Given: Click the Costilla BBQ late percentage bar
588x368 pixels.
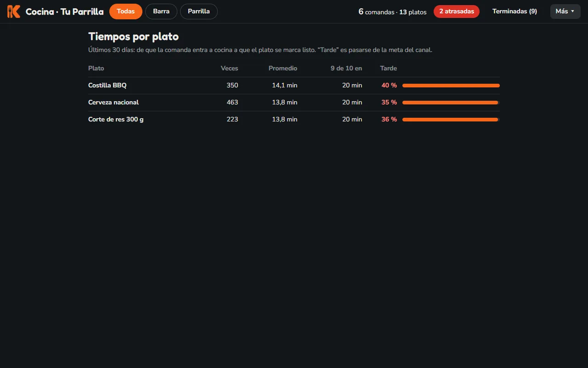Looking at the screenshot, I should click(x=451, y=86).
